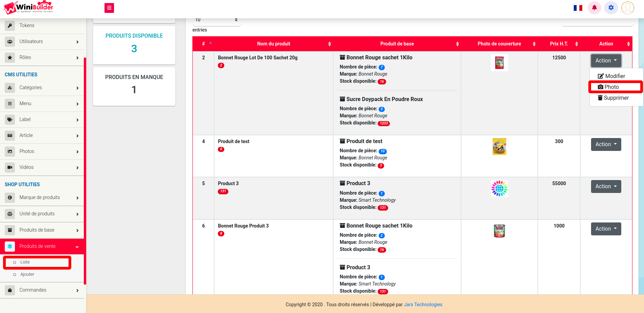Viewport: 644px width, 313px height.
Task: Open Action dropdown for Bonnet Rouge Produit 3
Action: tap(606, 229)
